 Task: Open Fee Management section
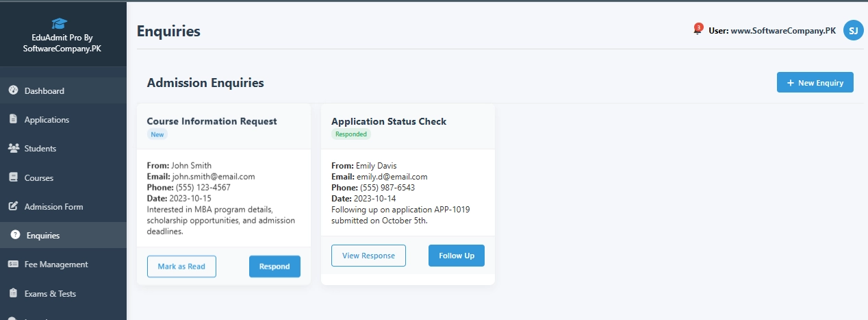point(63,264)
